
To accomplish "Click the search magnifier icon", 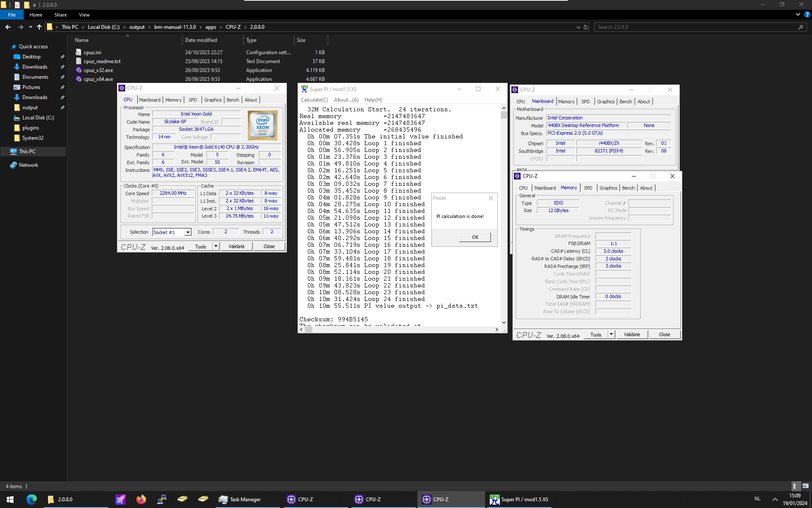I will coord(801,27).
